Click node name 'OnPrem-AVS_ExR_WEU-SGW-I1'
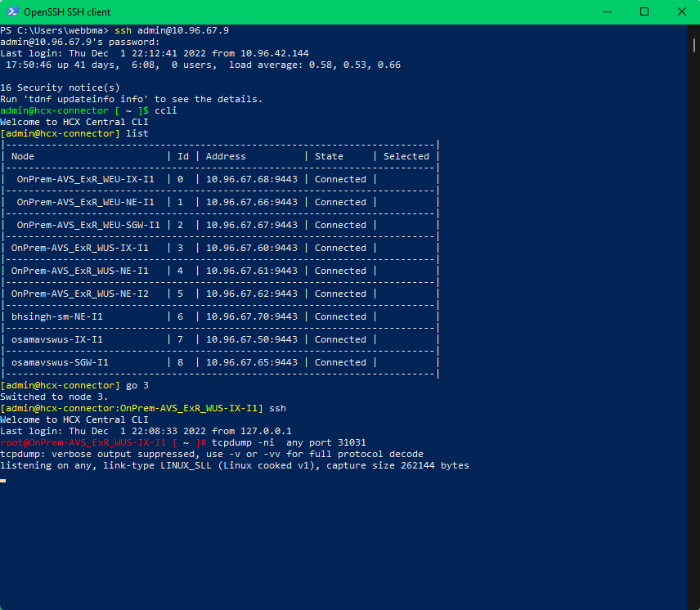 click(x=88, y=225)
